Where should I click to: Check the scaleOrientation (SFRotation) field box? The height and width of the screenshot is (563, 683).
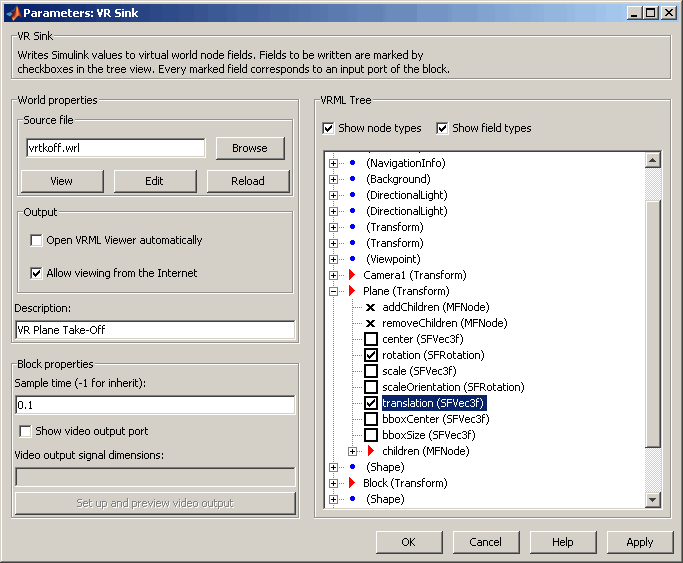pos(371,387)
